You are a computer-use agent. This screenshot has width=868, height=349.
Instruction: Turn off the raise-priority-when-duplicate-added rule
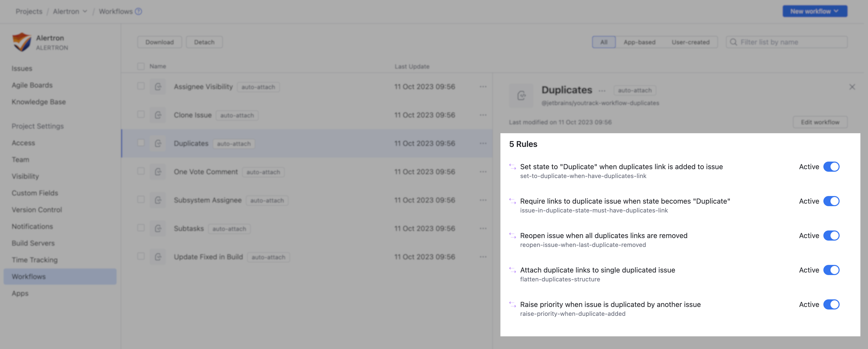click(831, 305)
